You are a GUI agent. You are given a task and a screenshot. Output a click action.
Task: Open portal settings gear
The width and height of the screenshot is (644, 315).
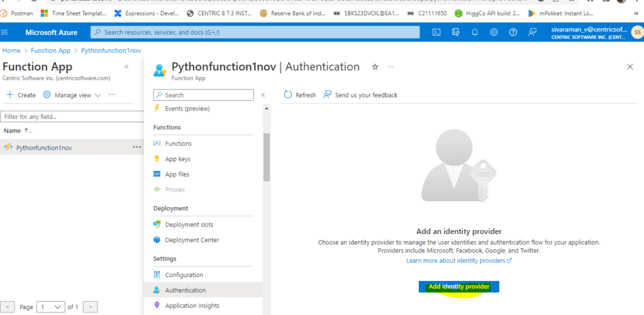pos(494,33)
